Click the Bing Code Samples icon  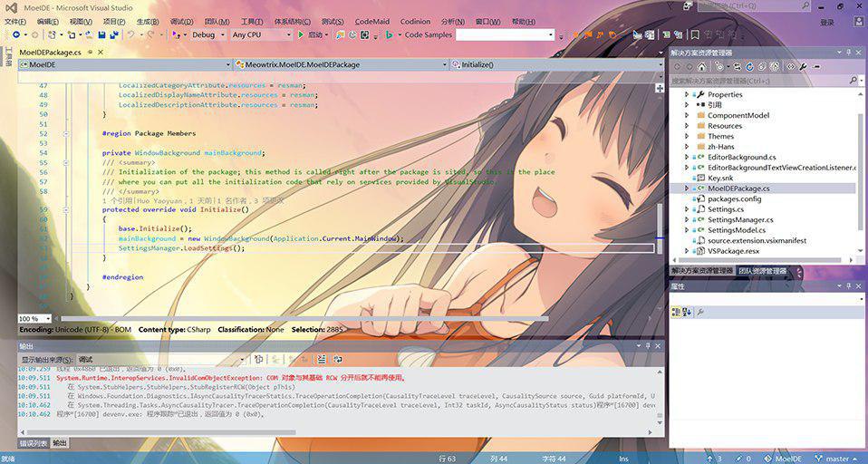tap(390, 34)
